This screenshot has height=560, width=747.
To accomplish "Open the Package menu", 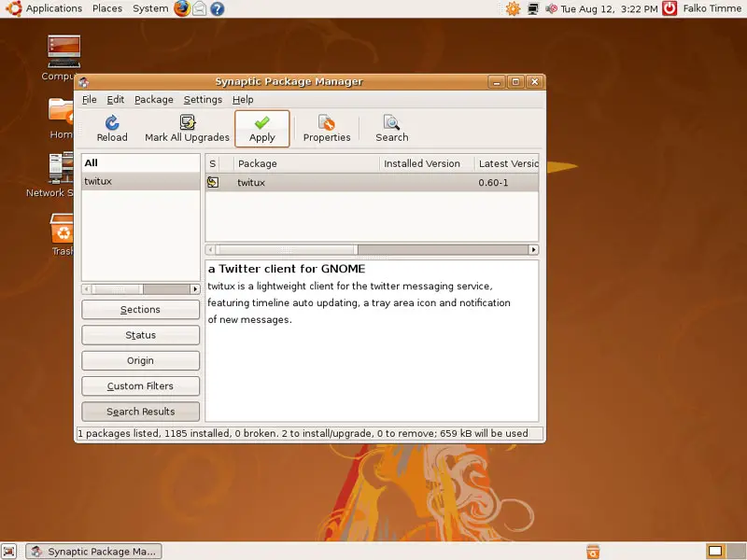I will coord(154,100).
